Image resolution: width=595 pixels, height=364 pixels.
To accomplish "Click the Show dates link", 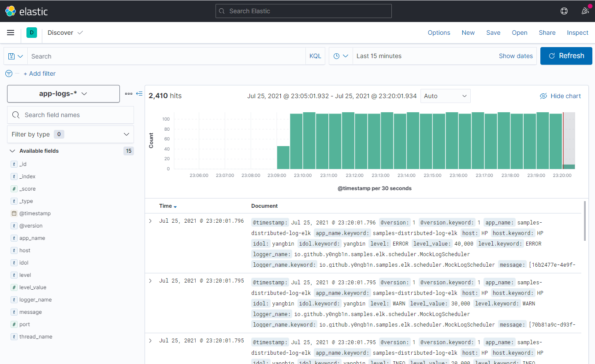I will pyautogui.click(x=516, y=56).
